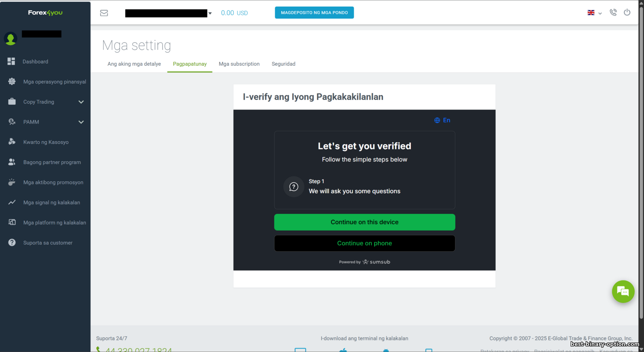Click the Dashboard grid icon
Image resolution: width=644 pixels, height=352 pixels.
(x=12, y=61)
